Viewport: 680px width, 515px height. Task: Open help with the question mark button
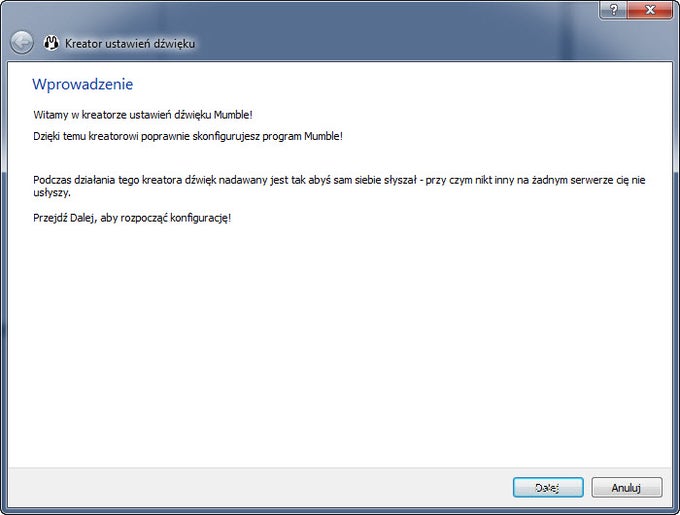(613, 9)
